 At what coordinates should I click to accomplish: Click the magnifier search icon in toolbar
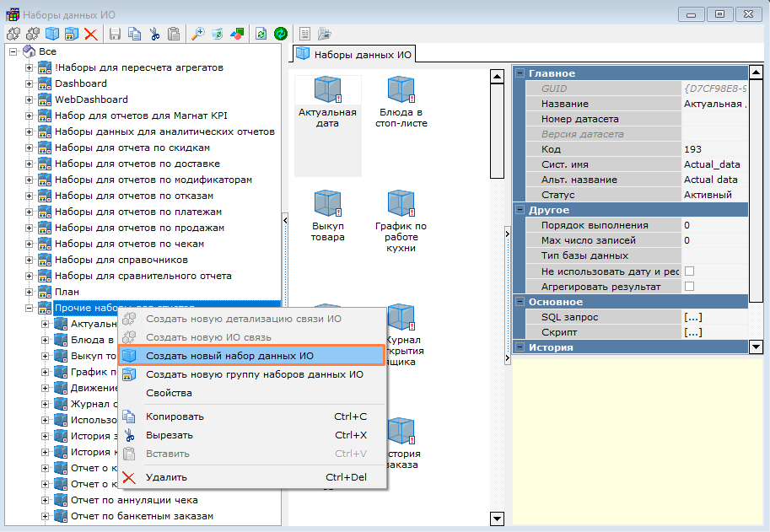click(x=198, y=34)
